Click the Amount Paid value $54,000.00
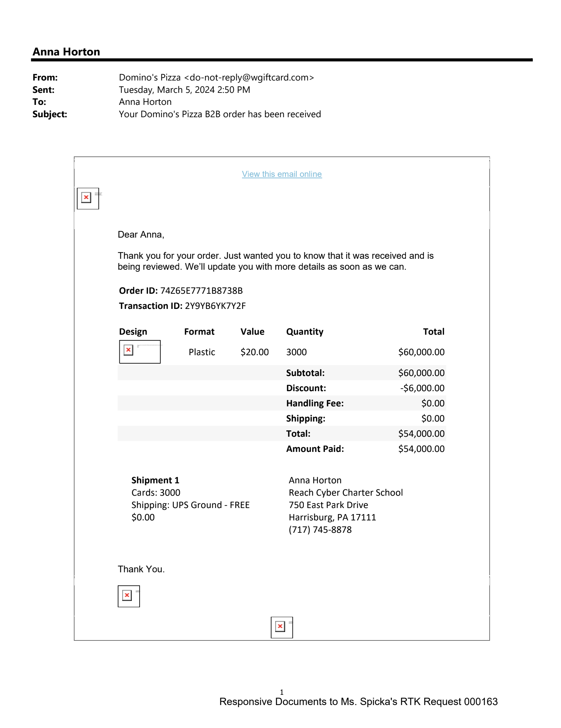The height and width of the screenshot is (728, 561). point(421,449)
